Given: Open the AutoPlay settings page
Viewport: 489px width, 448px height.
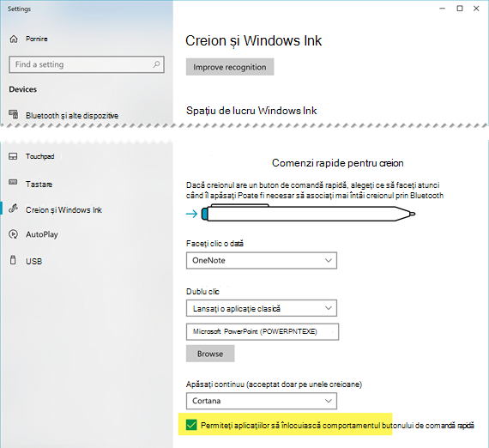Looking at the screenshot, I should pos(42,234).
